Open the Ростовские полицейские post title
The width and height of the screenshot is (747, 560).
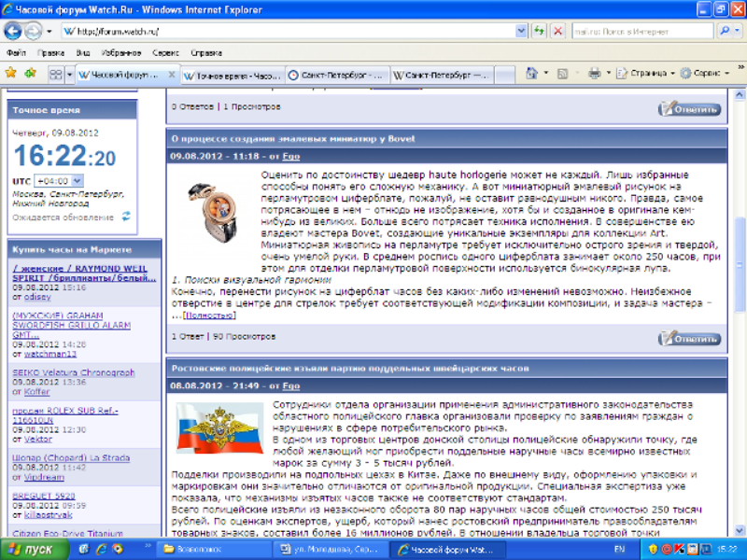[350, 368]
